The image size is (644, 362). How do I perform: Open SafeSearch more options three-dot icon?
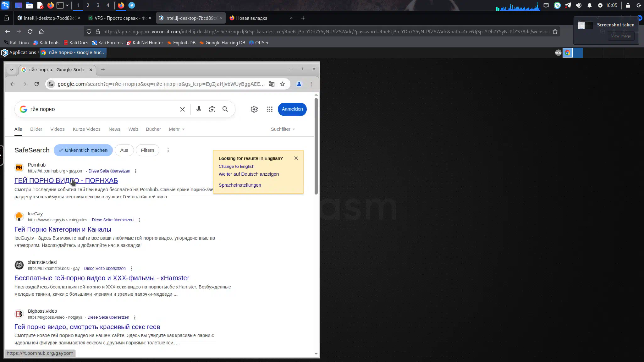168,150
